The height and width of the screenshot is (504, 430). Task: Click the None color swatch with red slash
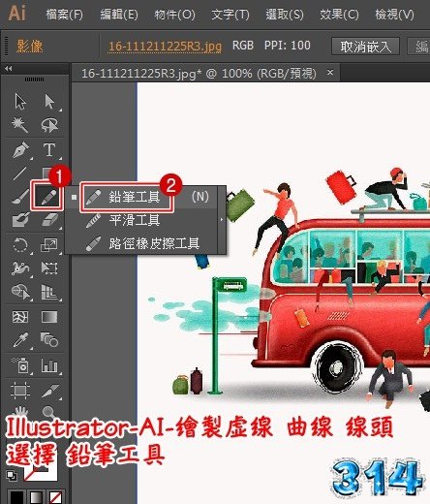56,497
